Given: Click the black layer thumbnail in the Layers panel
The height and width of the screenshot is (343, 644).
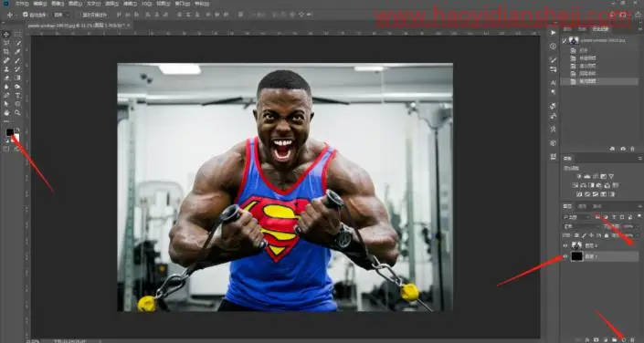Looking at the screenshot, I should point(576,256).
